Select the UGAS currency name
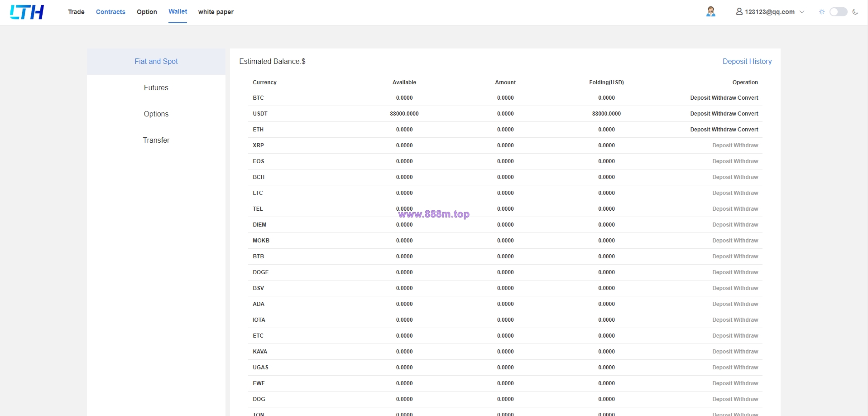This screenshot has height=416, width=868. pyautogui.click(x=260, y=368)
